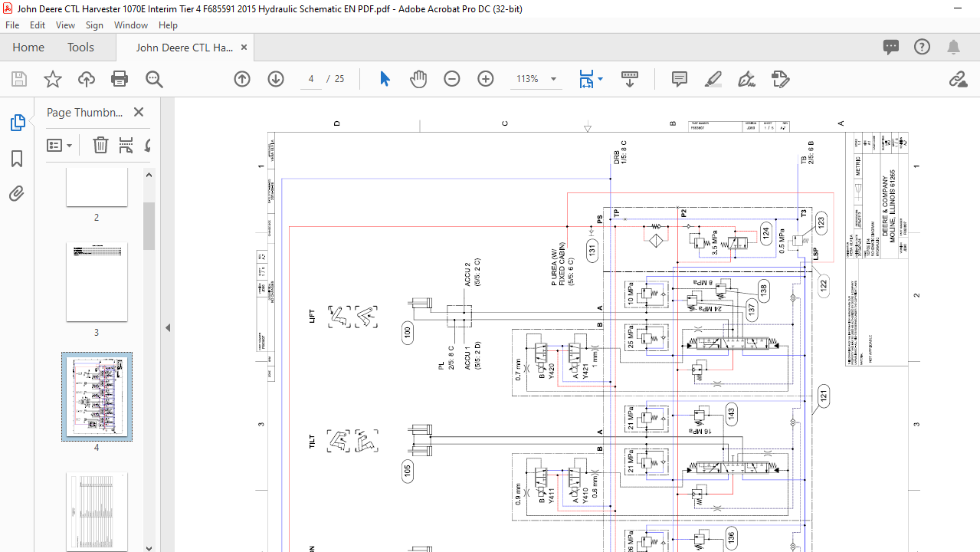Print the document
Image resolution: width=980 pixels, height=552 pixels.
[120, 79]
